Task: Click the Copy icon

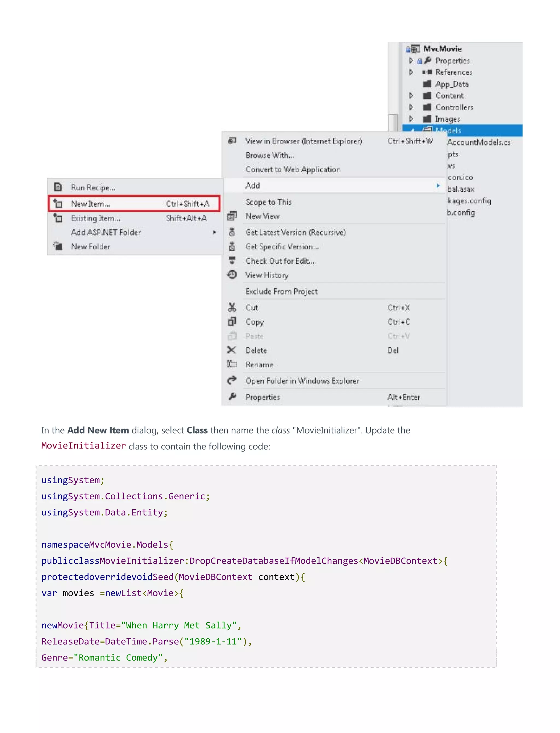Action: click(232, 321)
